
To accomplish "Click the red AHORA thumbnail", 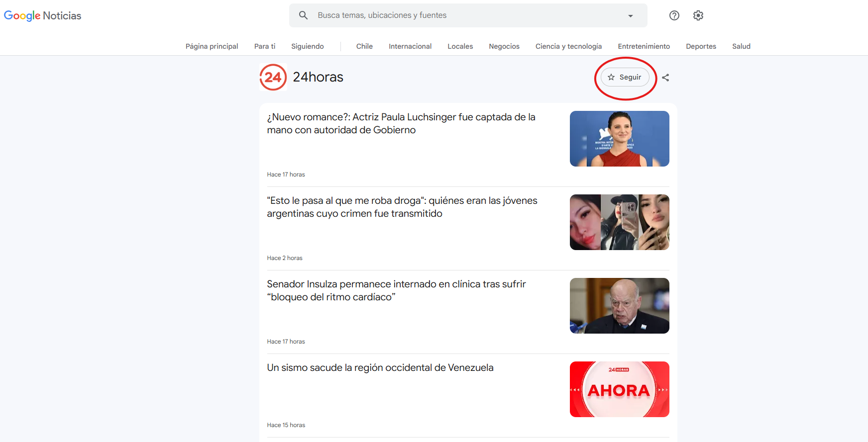I will click(x=620, y=389).
